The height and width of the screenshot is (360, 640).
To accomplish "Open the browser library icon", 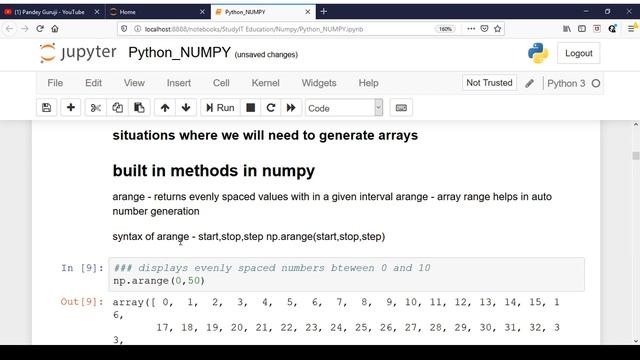I will click(567, 29).
